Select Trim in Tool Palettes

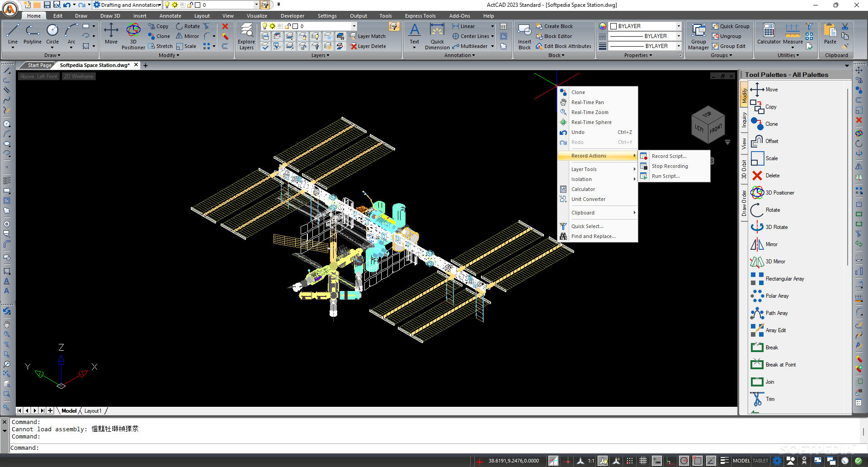(x=763, y=399)
